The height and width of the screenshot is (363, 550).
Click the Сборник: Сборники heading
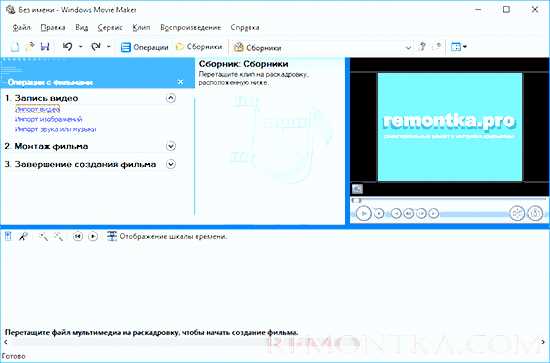click(x=243, y=64)
